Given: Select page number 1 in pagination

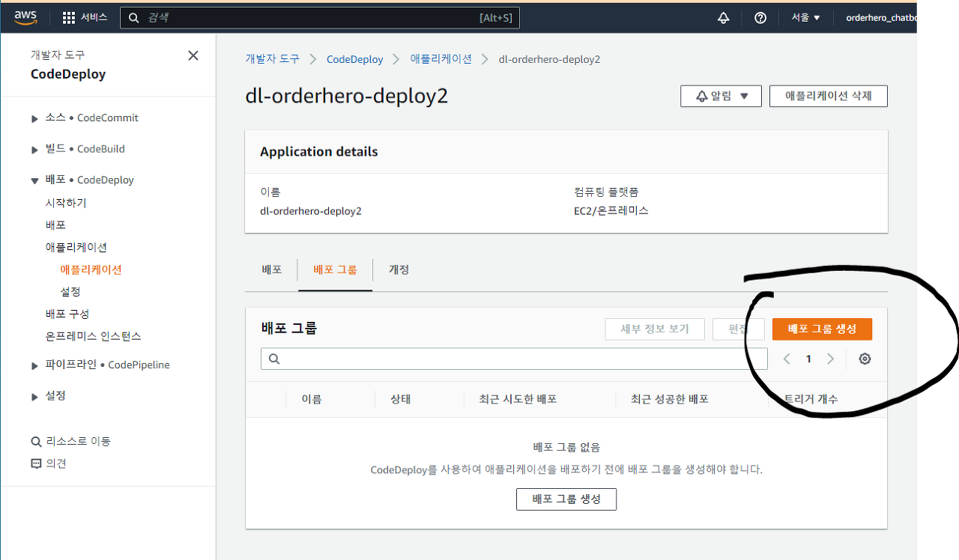Looking at the screenshot, I should [808, 359].
